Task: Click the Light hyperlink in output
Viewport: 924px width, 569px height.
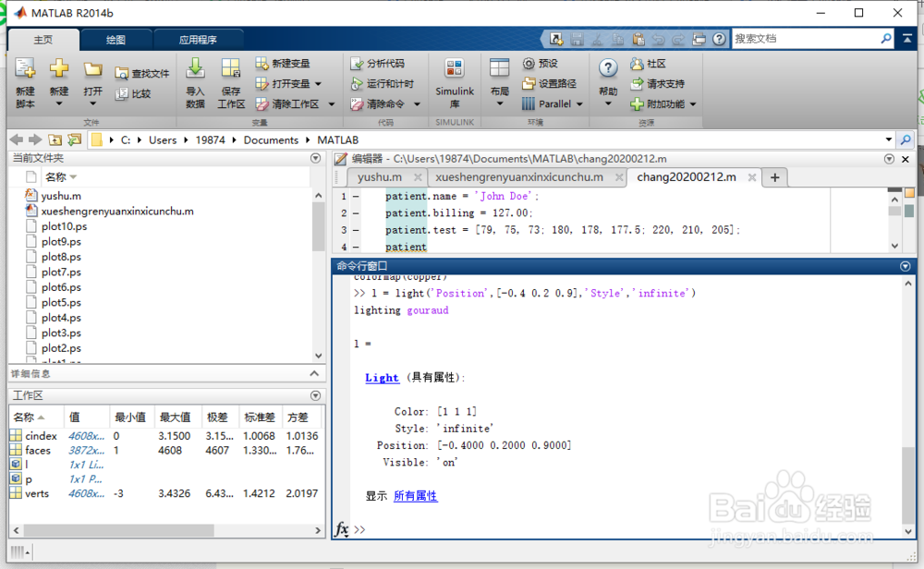Action: coord(382,378)
